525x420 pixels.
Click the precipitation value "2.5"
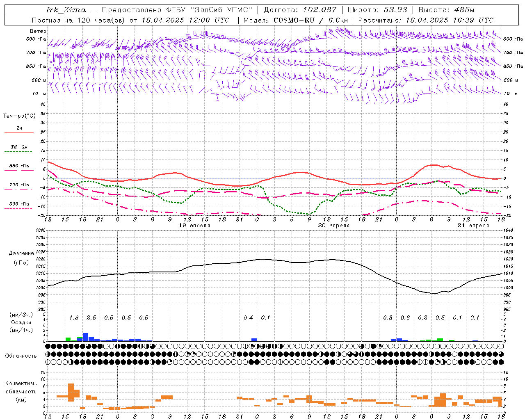[91, 318]
